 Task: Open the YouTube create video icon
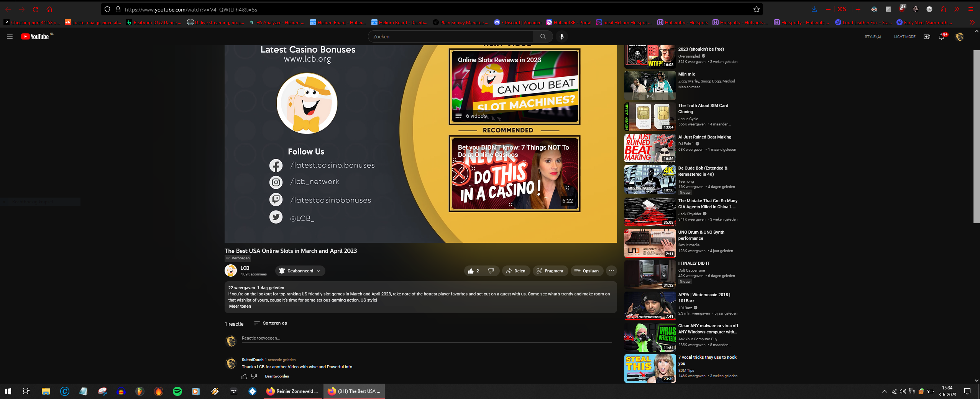[926, 37]
